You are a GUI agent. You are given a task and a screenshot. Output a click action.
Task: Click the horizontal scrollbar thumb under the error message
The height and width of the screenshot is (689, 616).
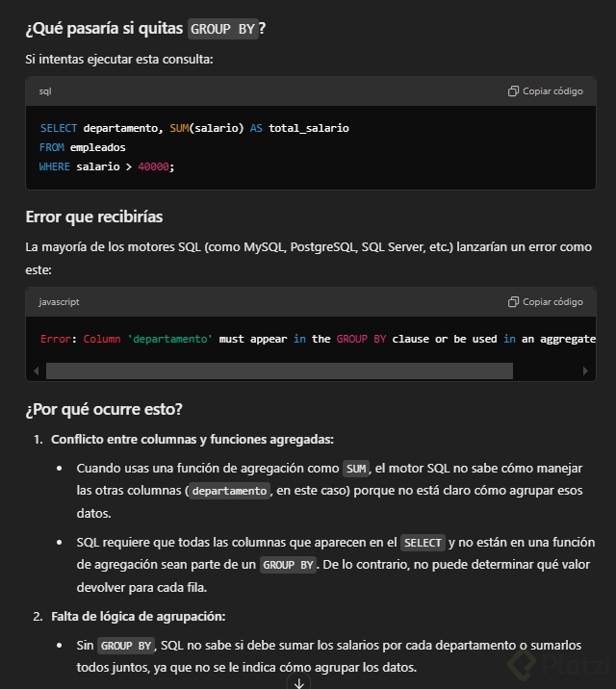[279, 370]
